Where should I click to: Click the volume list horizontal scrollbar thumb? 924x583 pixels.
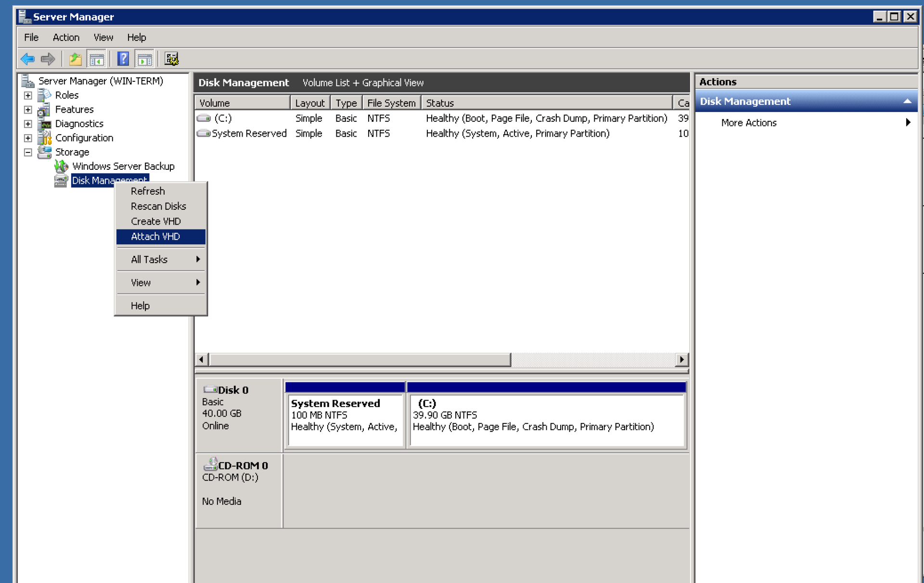(360, 360)
